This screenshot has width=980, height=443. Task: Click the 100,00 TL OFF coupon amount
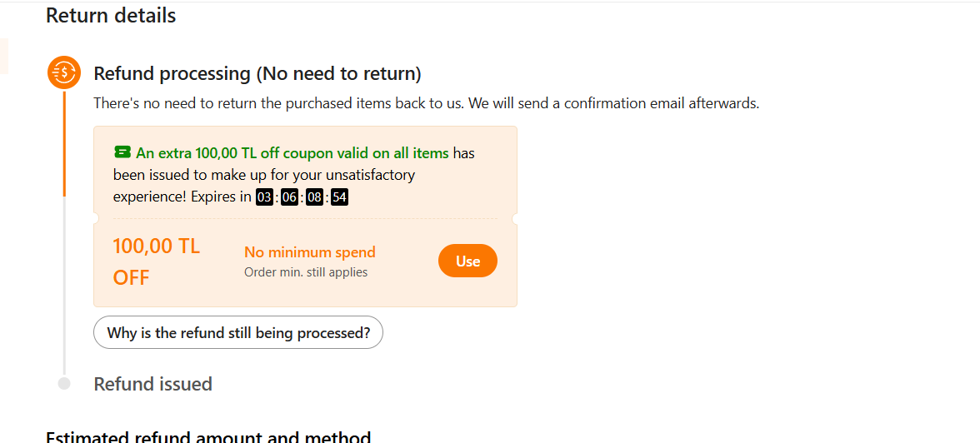tap(157, 261)
